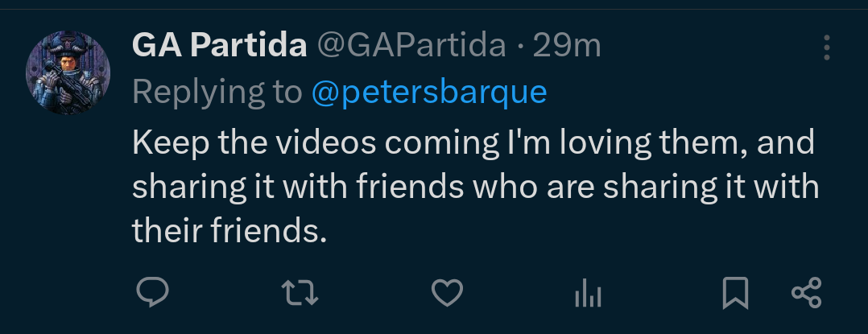
Task: Click the "Replying to" label
Action: (x=217, y=93)
